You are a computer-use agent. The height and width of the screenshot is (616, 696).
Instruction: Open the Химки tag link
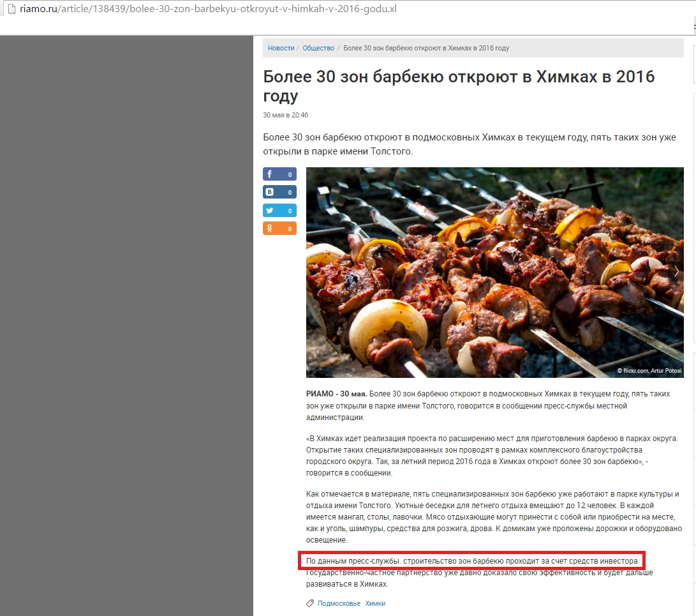coord(375,603)
